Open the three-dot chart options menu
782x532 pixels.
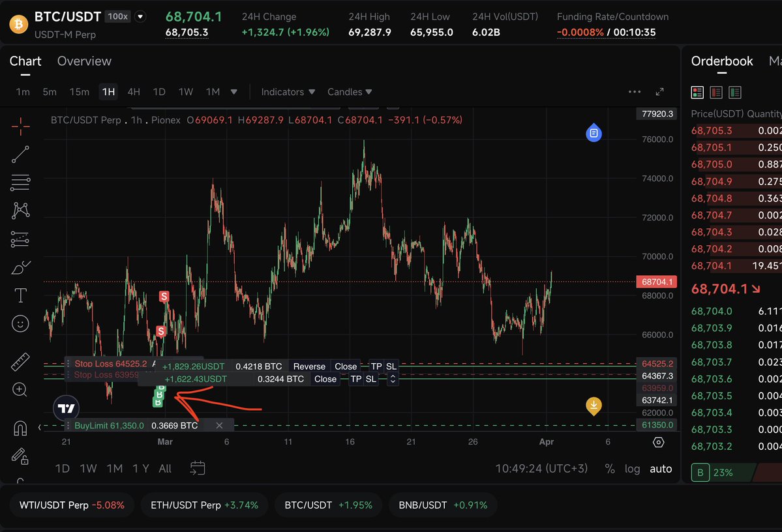[x=635, y=92]
